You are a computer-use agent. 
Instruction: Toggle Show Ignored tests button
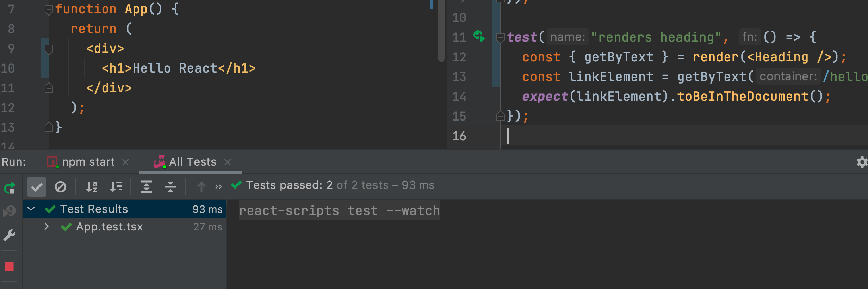(x=61, y=187)
